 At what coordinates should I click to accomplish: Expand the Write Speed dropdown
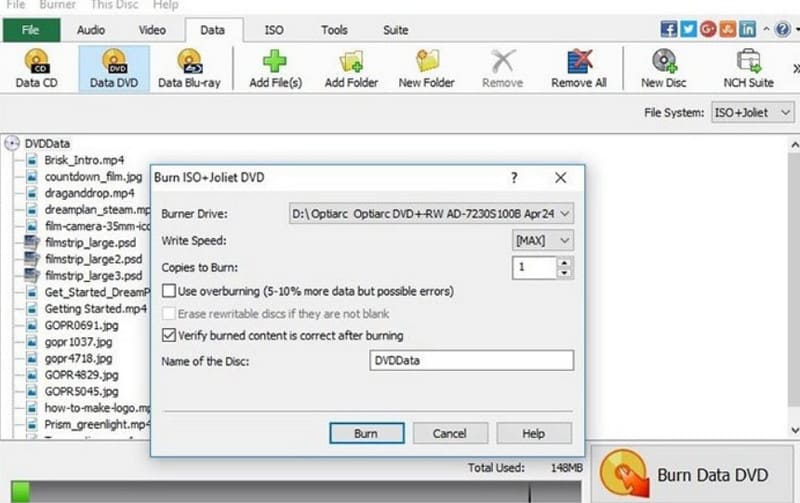[543, 240]
